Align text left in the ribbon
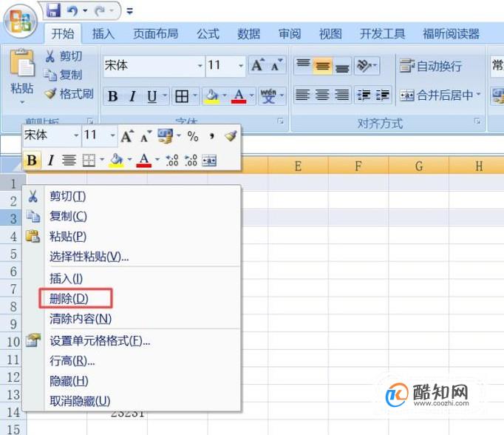This screenshot has height=435, width=504. (303, 95)
